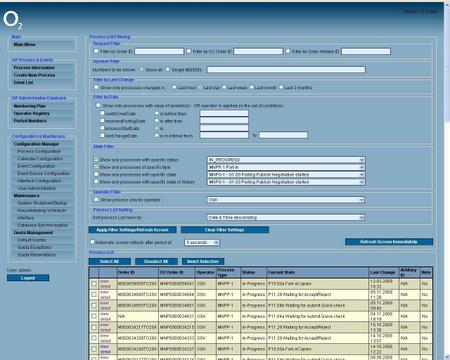
Task: Select the Last 3 months radio button
Action: tap(281, 87)
